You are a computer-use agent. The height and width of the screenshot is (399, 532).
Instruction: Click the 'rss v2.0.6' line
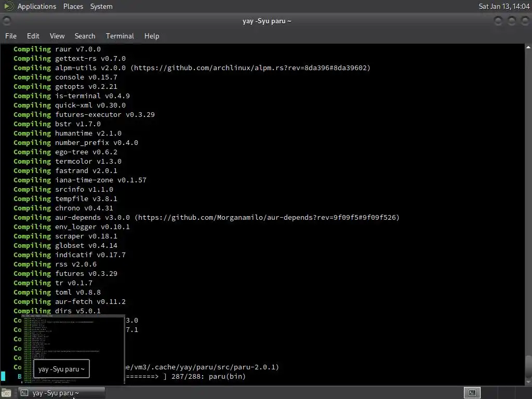click(55, 264)
